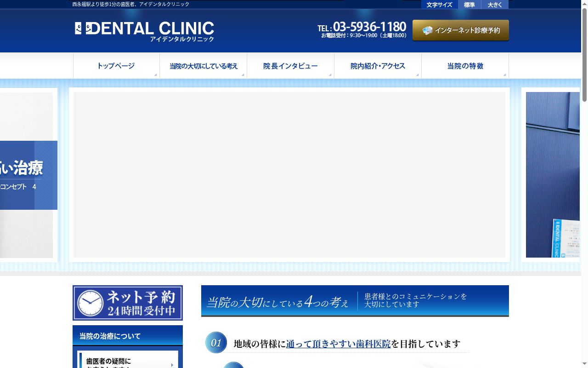Click the telephone number 03-5936-1180
Image resolution: width=588 pixels, height=368 pixels.
[369, 26]
